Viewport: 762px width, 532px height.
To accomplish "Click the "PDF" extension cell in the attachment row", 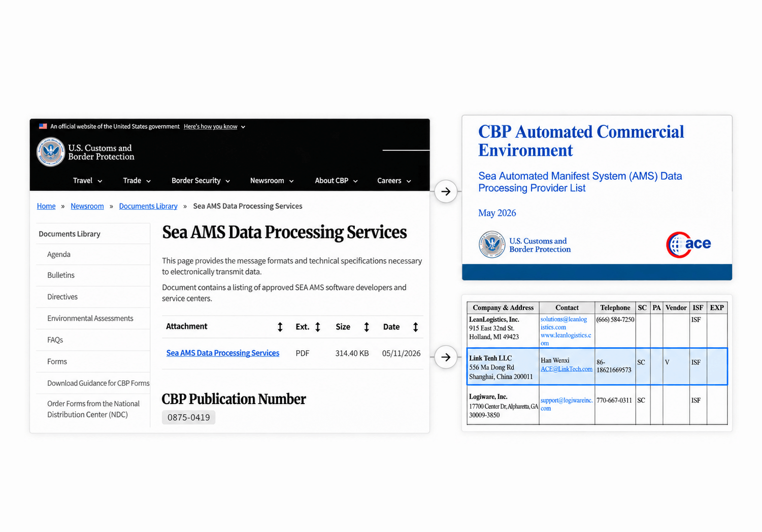I will [x=303, y=353].
